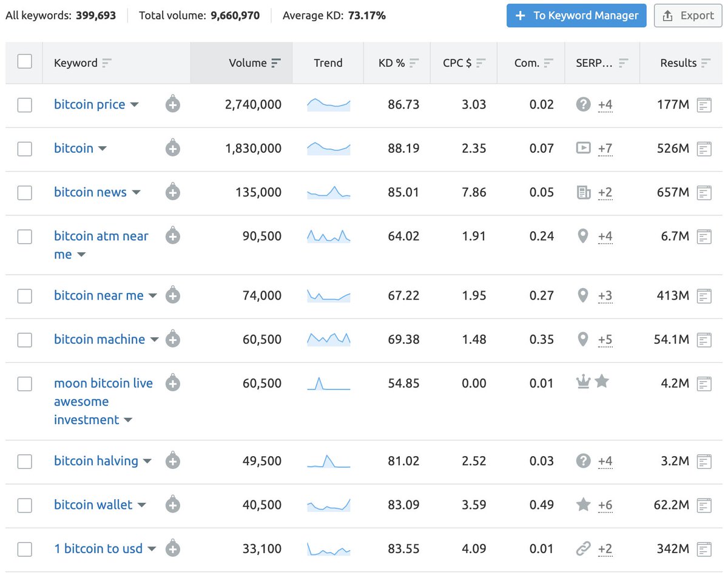
Task: Click the trend sparkline for bitcoin halving
Action: (x=328, y=462)
